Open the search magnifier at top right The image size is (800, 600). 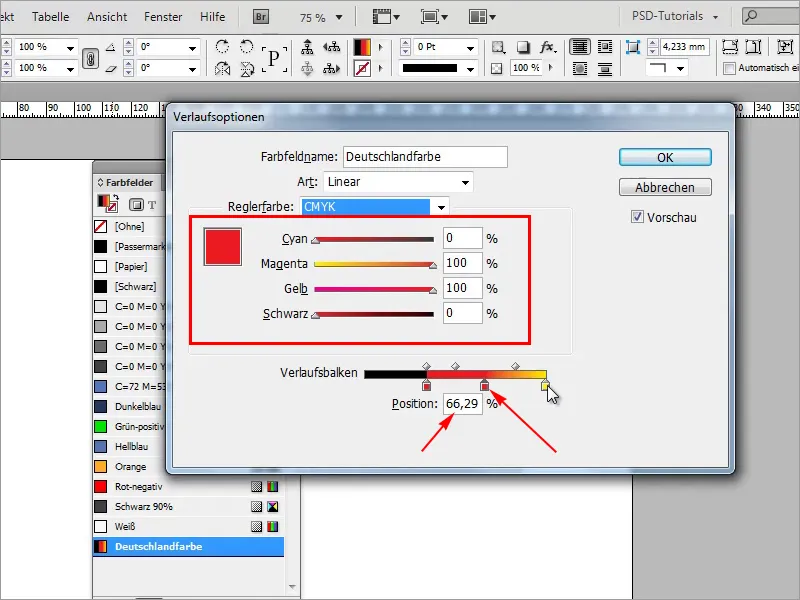pyautogui.click(x=753, y=16)
